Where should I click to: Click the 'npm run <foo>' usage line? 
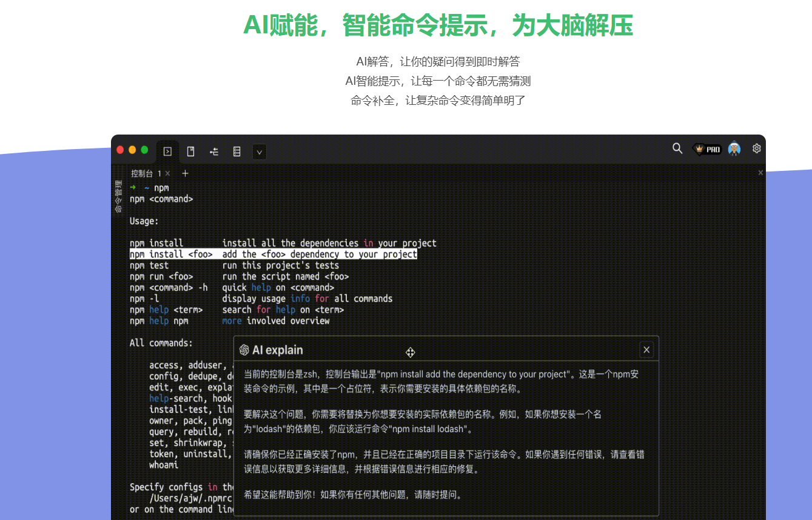click(239, 276)
